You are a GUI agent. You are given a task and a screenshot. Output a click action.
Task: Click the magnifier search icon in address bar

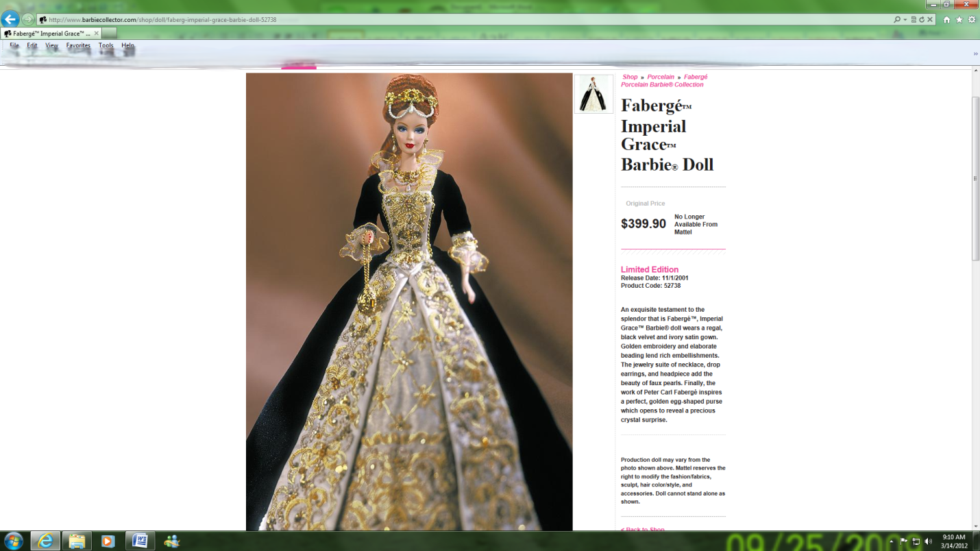[896, 20]
